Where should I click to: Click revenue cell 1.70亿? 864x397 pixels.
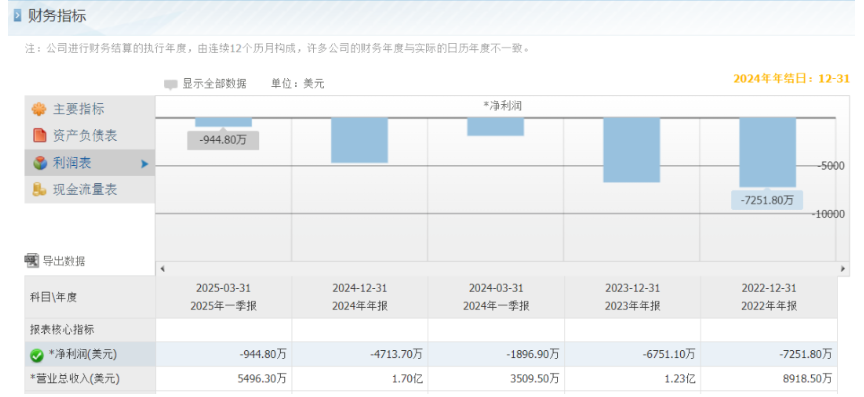[x=360, y=379]
